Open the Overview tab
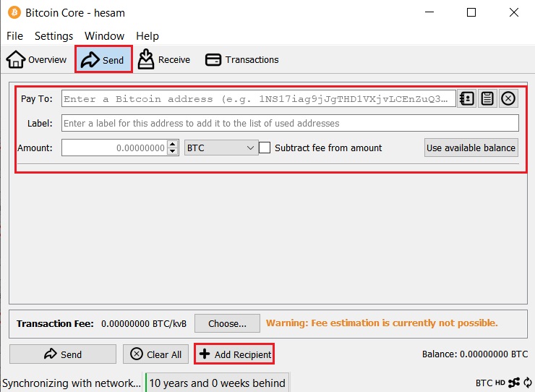The width and height of the screenshot is (535, 392). point(36,60)
